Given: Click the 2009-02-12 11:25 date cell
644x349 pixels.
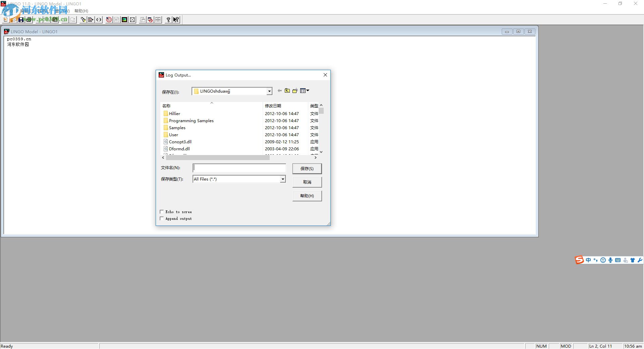Looking at the screenshot, I should coord(282,142).
